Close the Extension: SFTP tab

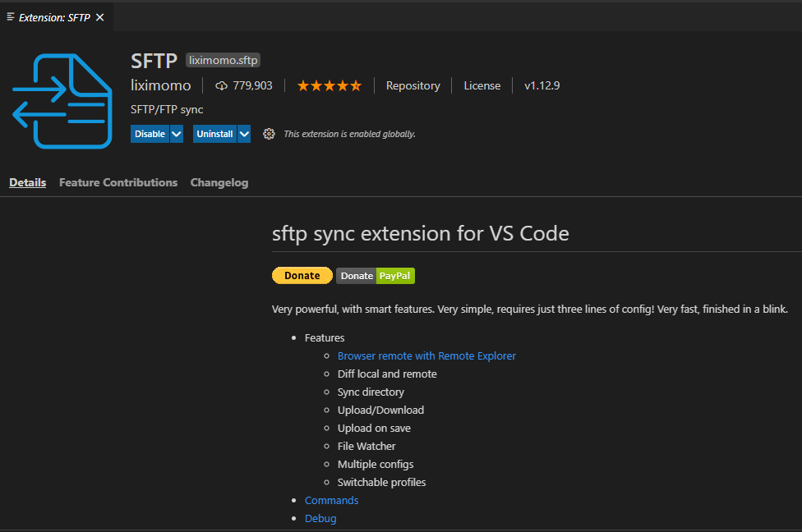point(100,17)
